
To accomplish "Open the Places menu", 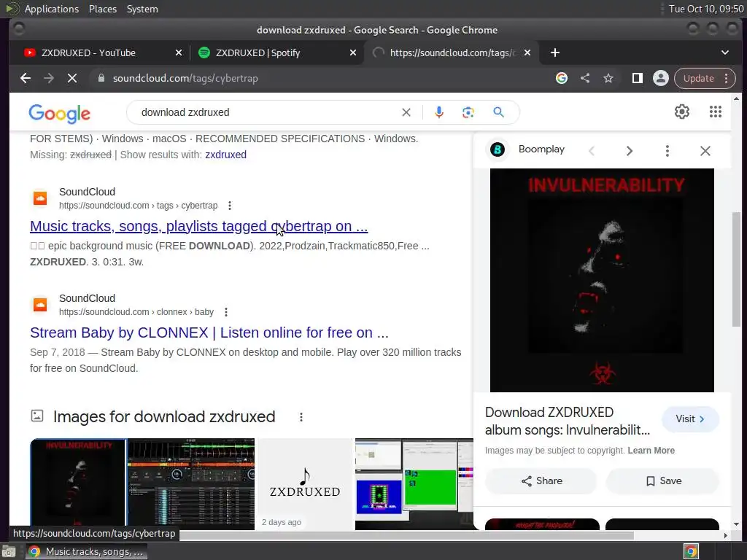I will (x=103, y=9).
